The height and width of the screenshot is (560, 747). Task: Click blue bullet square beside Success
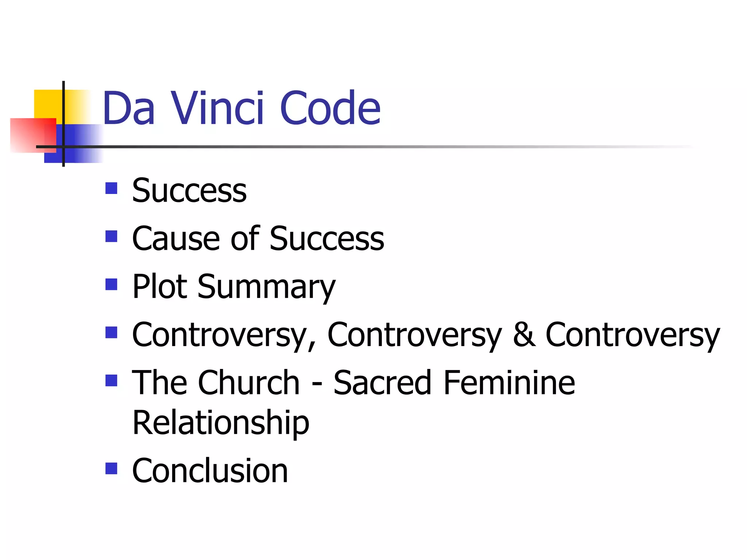point(111,188)
